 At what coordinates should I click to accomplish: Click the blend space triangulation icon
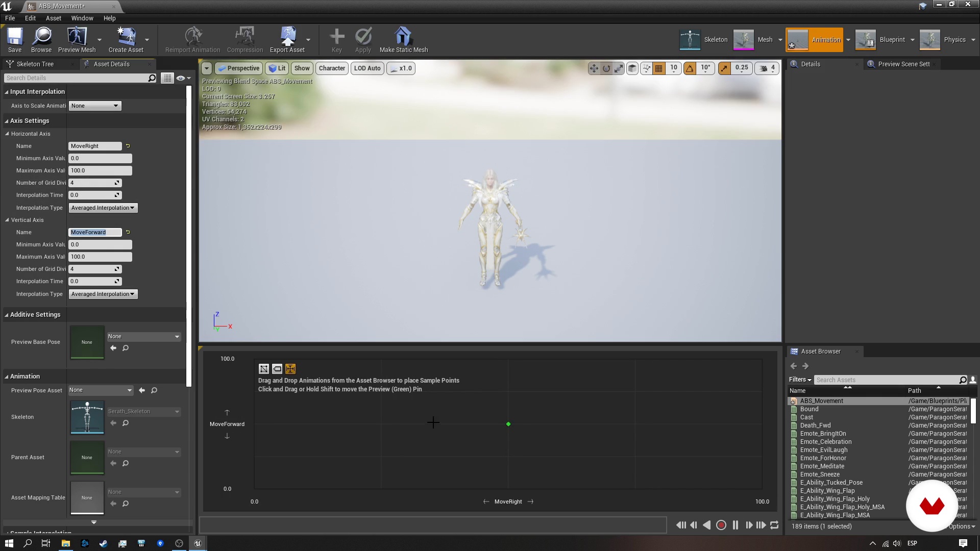point(264,369)
